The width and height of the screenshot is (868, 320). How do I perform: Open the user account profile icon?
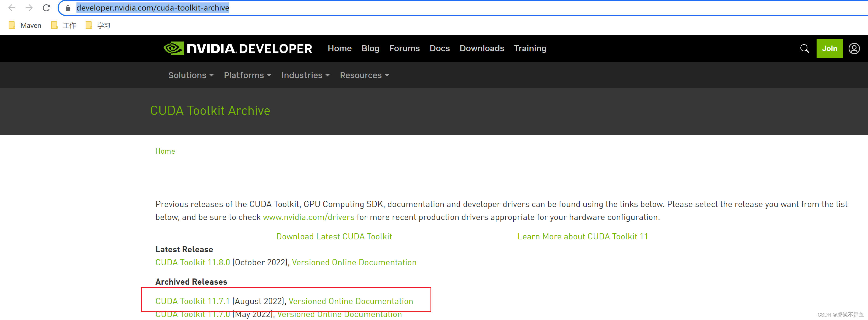click(854, 49)
